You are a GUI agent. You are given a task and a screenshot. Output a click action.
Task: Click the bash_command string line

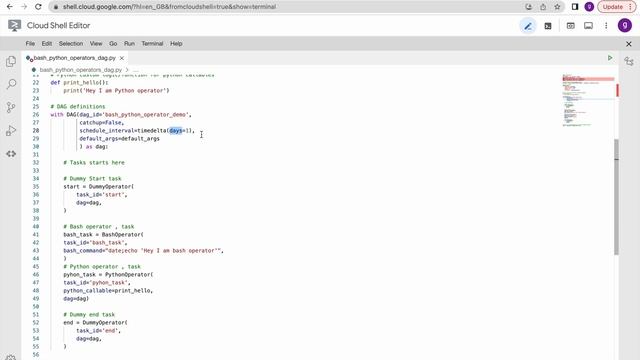click(x=143, y=251)
